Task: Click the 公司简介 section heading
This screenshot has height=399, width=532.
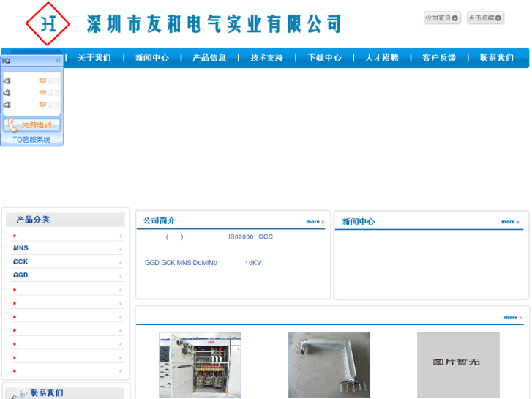Action: (159, 220)
